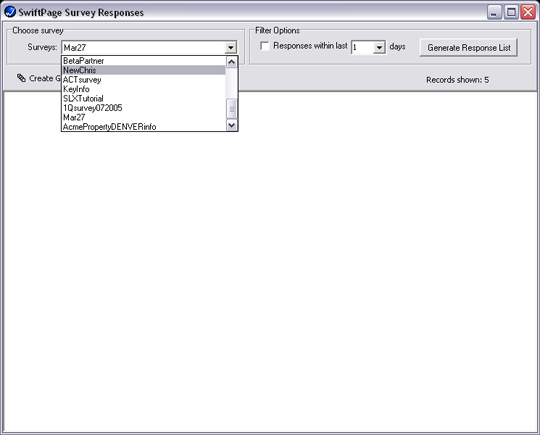Click the survey list scroll up arrow
The height and width of the screenshot is (435, 540).
point(232,62)
